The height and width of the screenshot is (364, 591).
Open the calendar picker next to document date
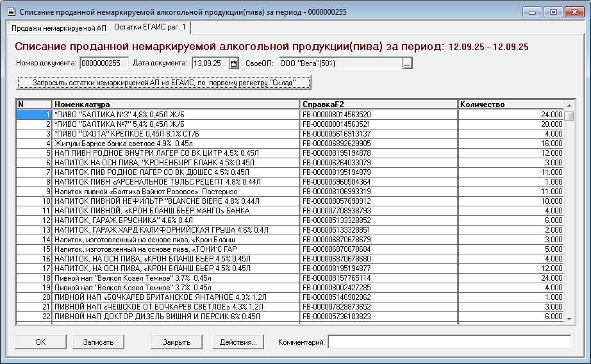234,63
